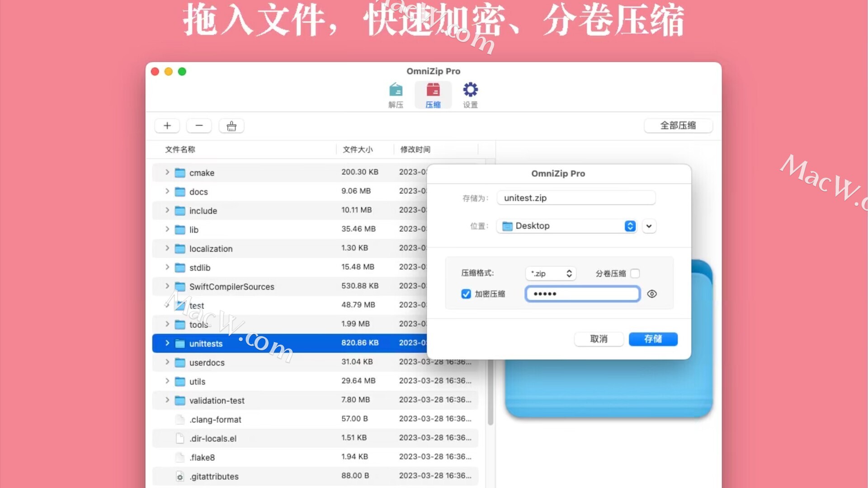Click the localization folder icon
This screenshot has width=868, height=488.
tap(180, 249)
